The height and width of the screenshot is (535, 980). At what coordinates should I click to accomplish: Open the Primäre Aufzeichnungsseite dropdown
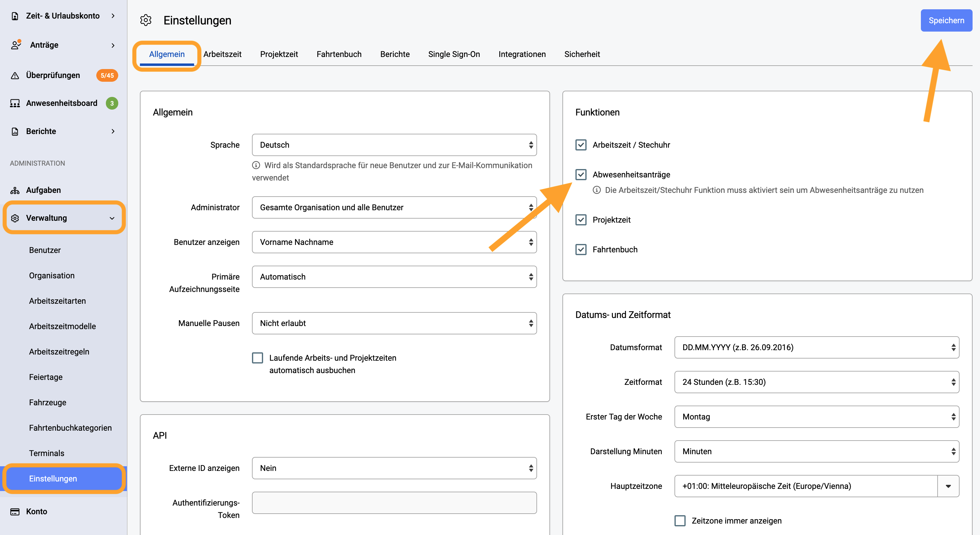394,276
